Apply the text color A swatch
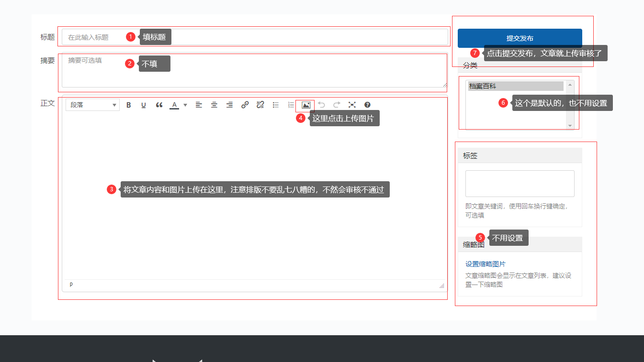 tap(174, 105)
